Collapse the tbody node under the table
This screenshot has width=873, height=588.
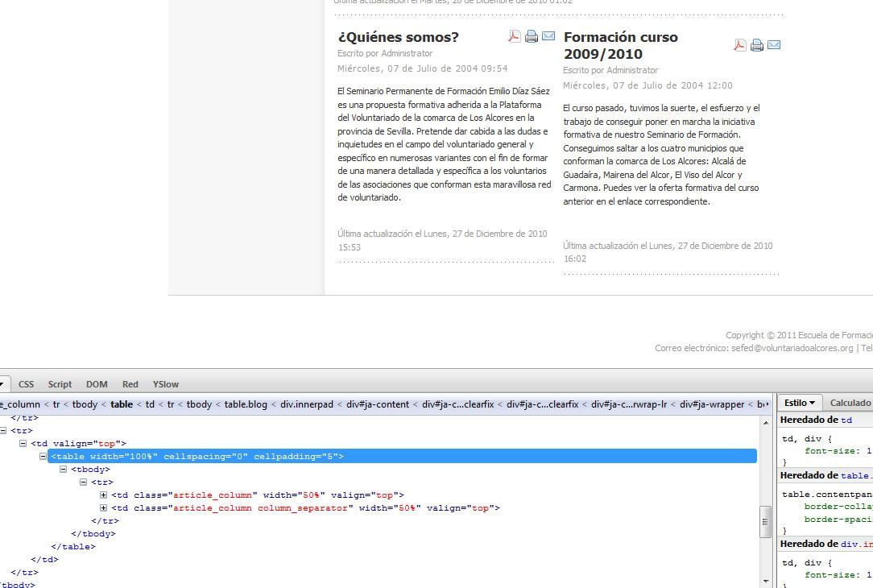(63, 469)
